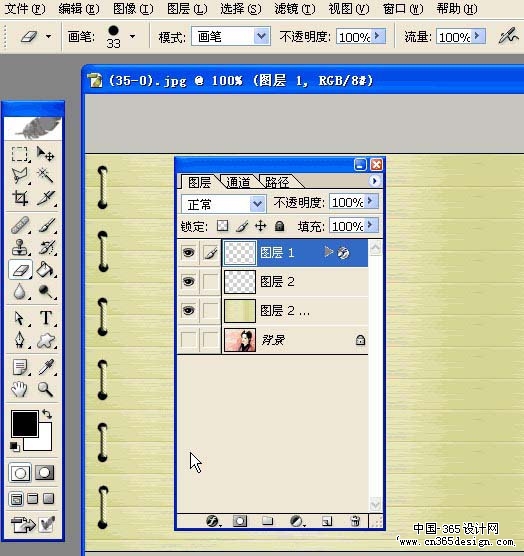524x556 pixels.
Task: Select the Clone Stamp tool
Action: pos(20,247)
